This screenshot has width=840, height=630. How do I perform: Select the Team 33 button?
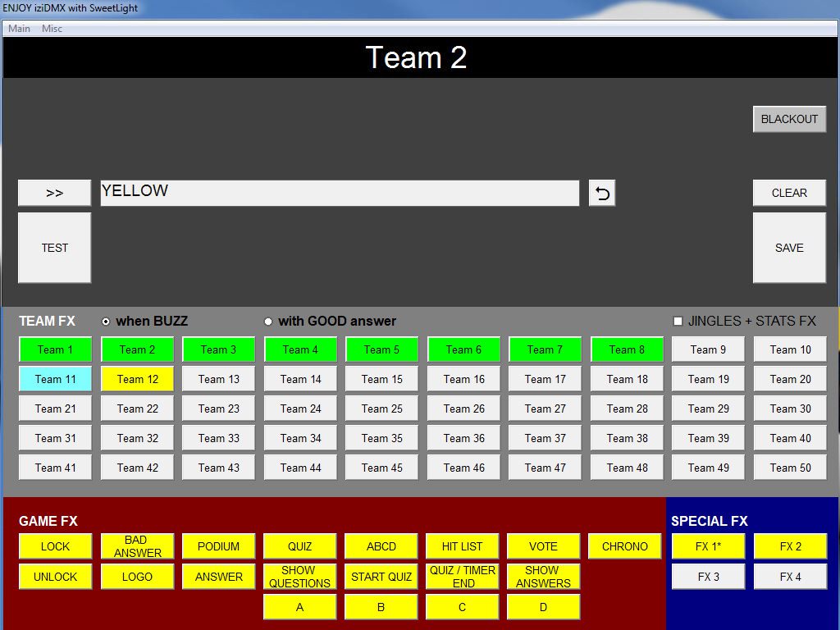218,438
